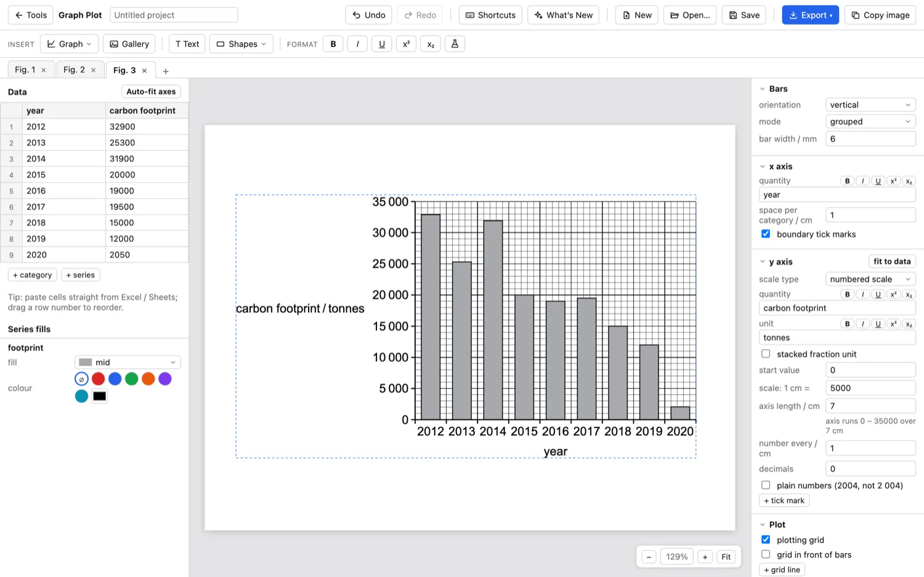Enable grid in front of bars
924x577 pixels.
click(766, 554)
